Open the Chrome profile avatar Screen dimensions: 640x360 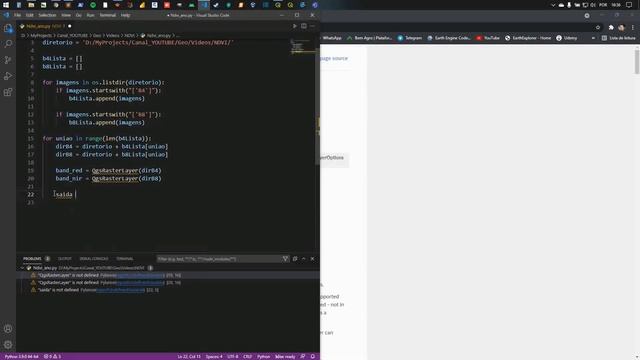tap(621, 27)
